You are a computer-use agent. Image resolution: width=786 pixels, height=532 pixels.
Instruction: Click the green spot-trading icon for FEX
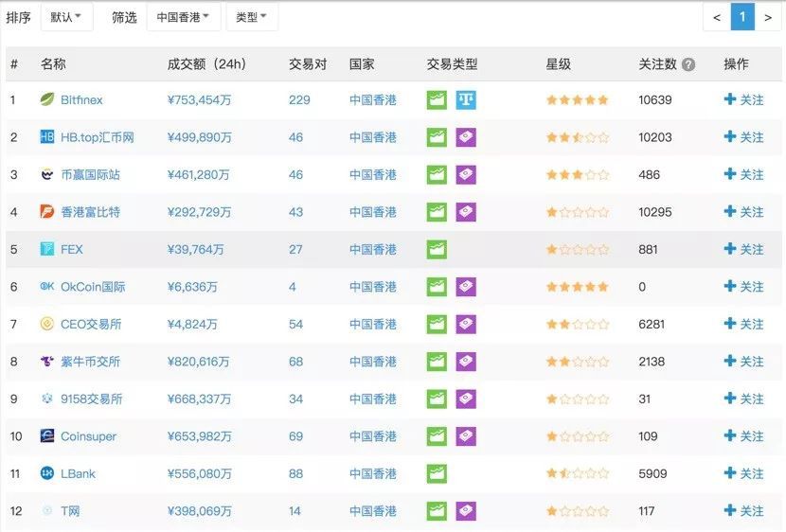(x=437, y=250)
